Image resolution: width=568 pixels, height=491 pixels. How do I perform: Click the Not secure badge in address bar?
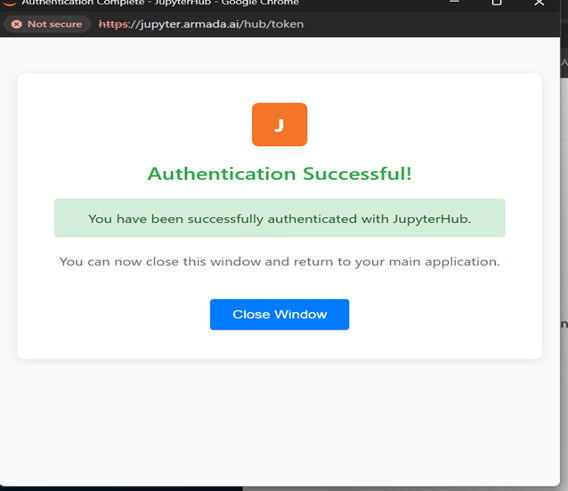point(47,24)
